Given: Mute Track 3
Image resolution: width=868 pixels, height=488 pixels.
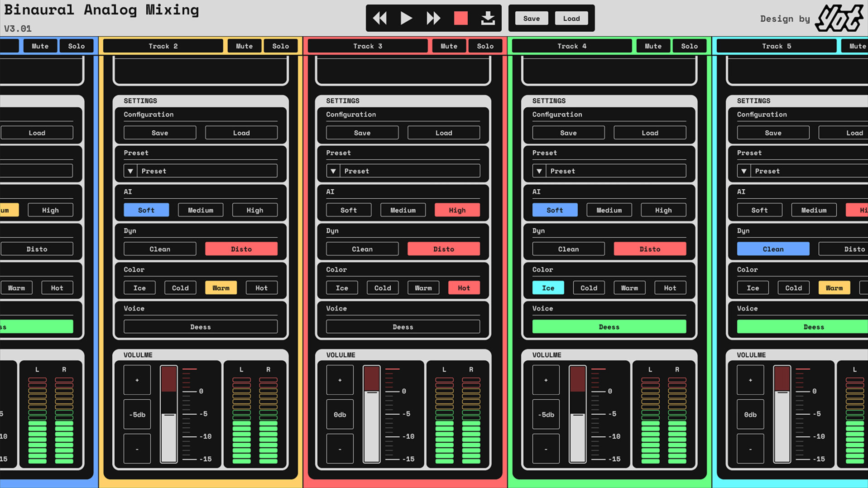Looking at the screenshot, I should click(x=449, y=46).
